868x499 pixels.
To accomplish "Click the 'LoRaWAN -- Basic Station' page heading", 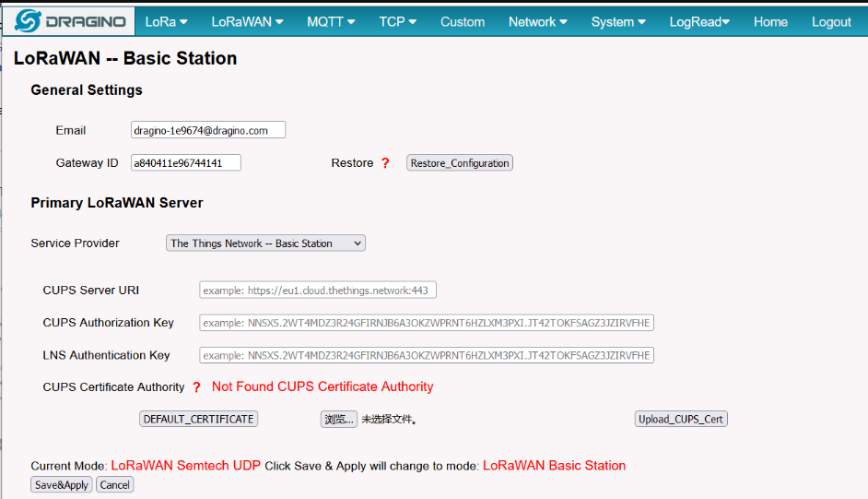I will point(125,58).
